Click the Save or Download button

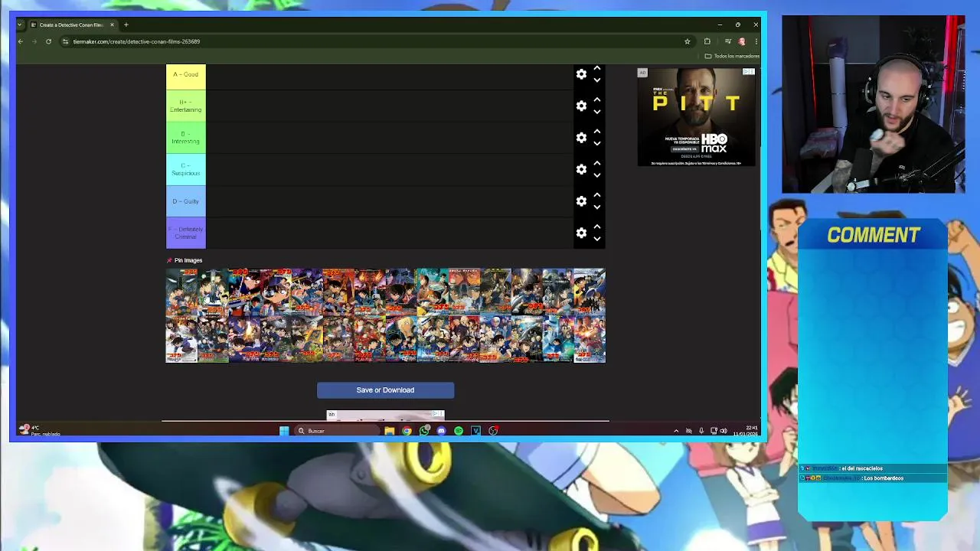pos(385,390)
